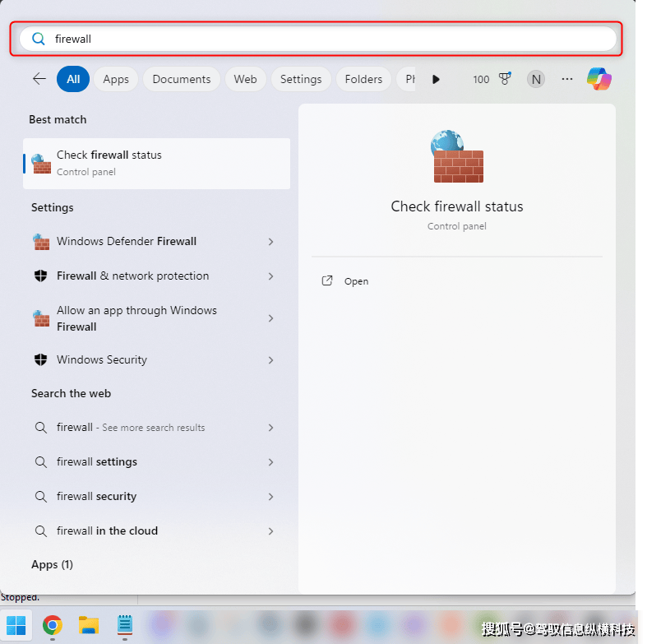647x644 pixels.
Task: Open firewall See more search results
Action: pos(155,427)
